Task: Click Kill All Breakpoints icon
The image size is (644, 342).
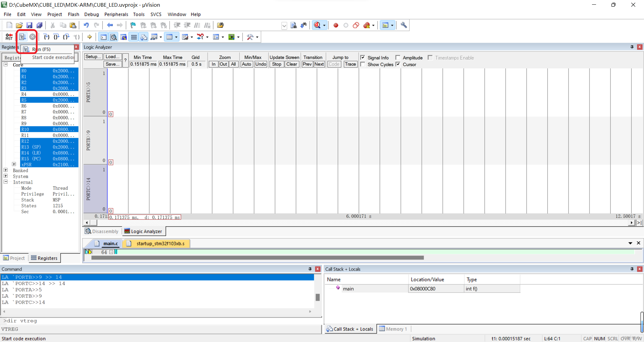Action: (367, 25)
